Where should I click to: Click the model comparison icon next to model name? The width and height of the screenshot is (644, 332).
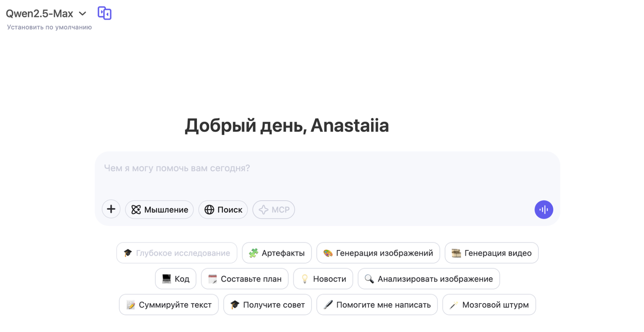click(104, 13)
